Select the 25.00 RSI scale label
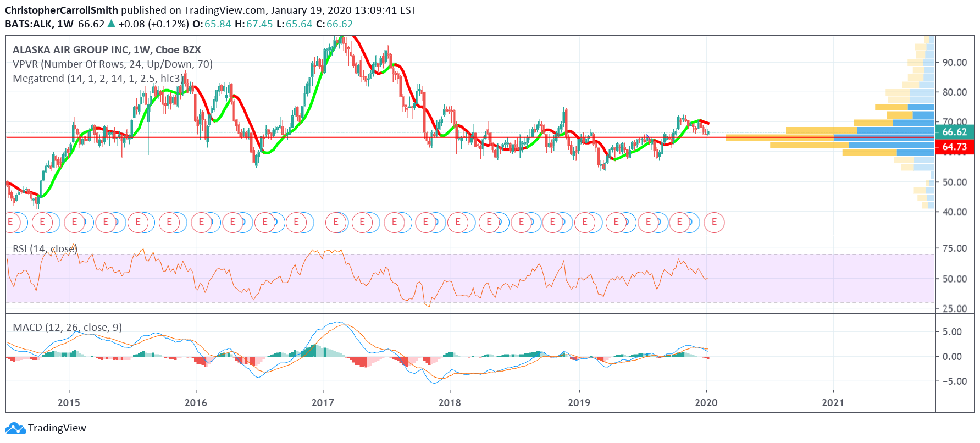The width and height of the screenshot is (980, 443). (x=955, y=309)
